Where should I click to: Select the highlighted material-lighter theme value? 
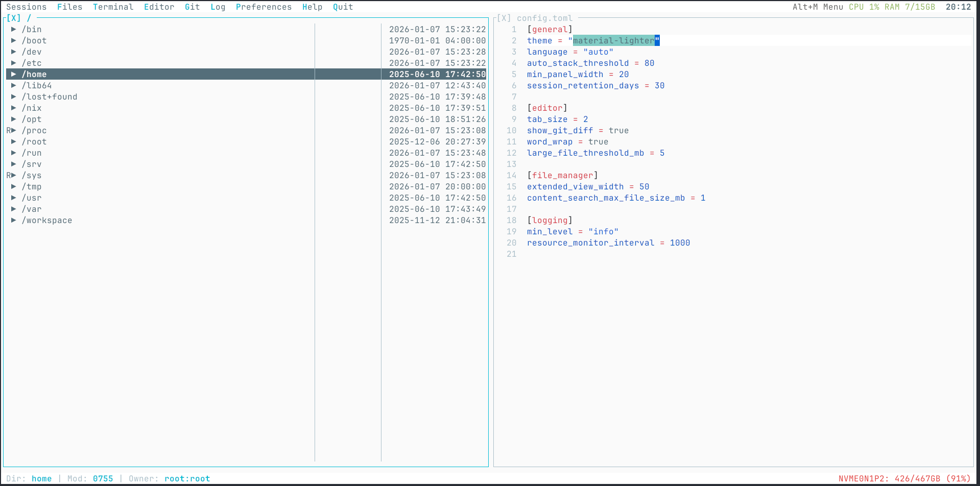613,40
